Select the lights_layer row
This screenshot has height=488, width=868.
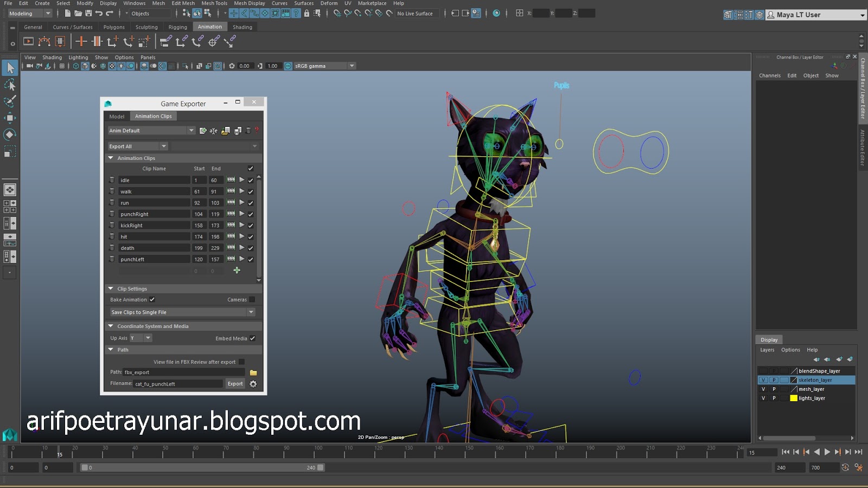coord(806,398)
